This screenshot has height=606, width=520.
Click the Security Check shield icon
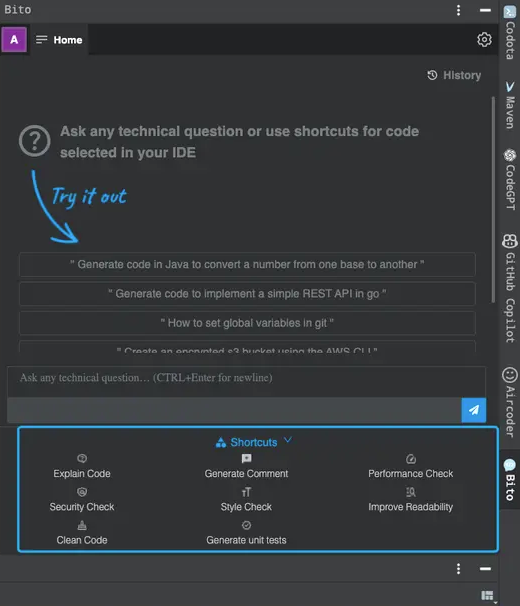(82, 492)
